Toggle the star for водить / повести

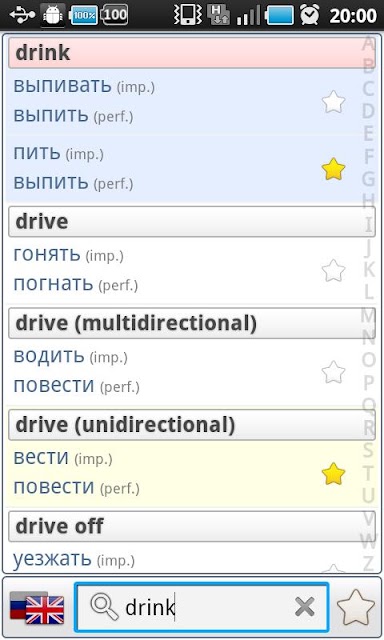(333, 372)
